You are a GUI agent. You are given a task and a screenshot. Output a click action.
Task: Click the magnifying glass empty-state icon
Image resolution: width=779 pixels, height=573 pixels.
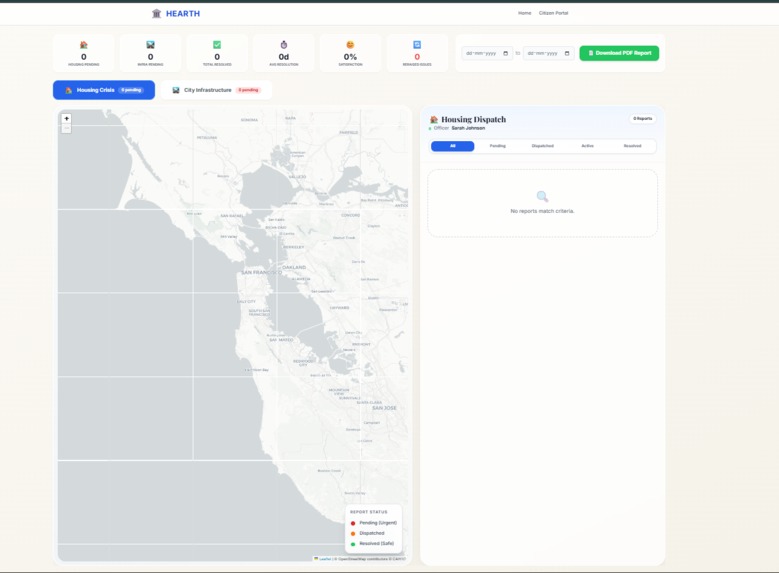point(543,196)
